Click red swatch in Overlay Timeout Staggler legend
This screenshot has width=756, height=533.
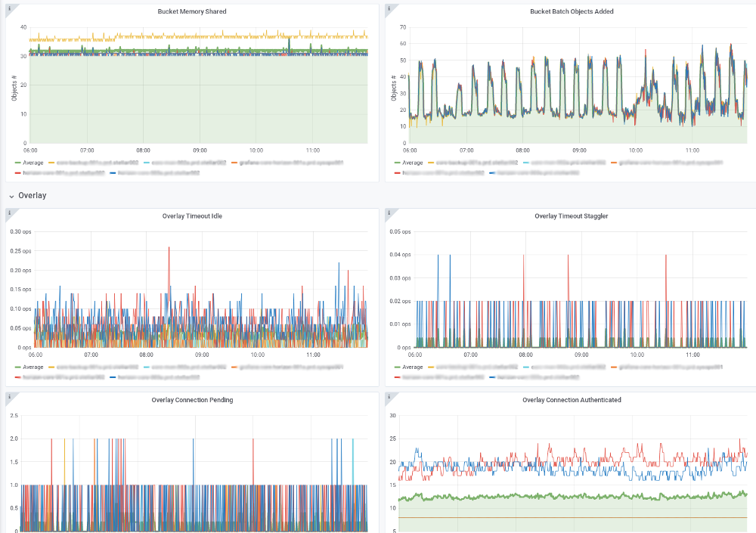click(x=398, y=377)
